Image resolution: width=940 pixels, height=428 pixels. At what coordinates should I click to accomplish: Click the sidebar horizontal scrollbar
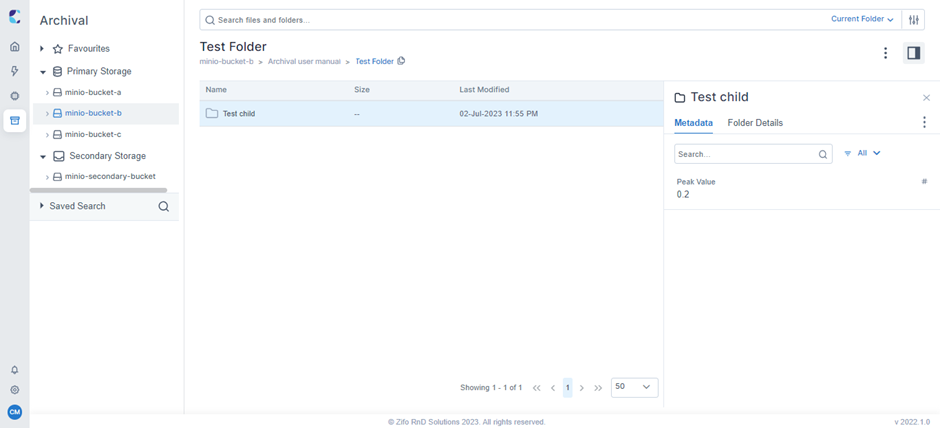click(x=98, y=191)
